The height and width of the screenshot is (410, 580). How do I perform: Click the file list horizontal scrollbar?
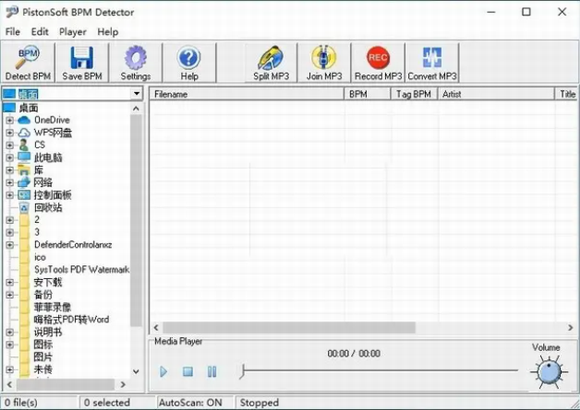363,327
